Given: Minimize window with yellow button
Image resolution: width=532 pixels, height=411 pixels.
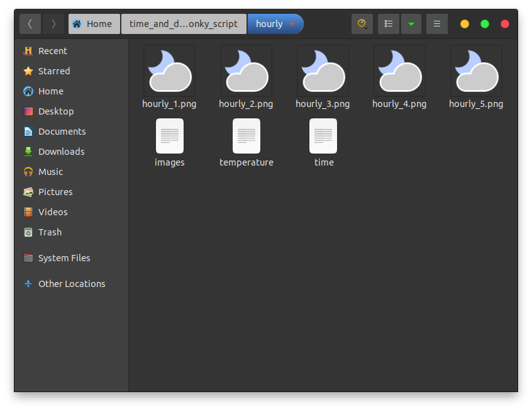Looking at the screenshot, I should coord(465,24).
